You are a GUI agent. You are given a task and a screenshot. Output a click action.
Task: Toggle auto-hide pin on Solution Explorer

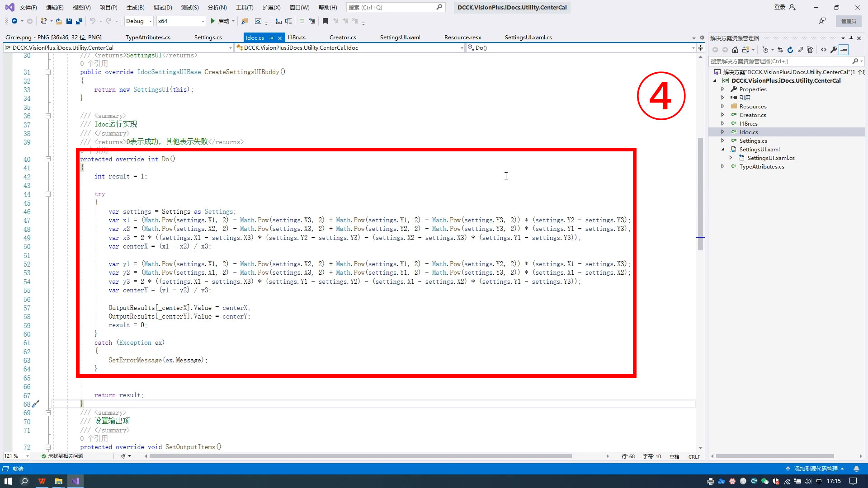851,38
